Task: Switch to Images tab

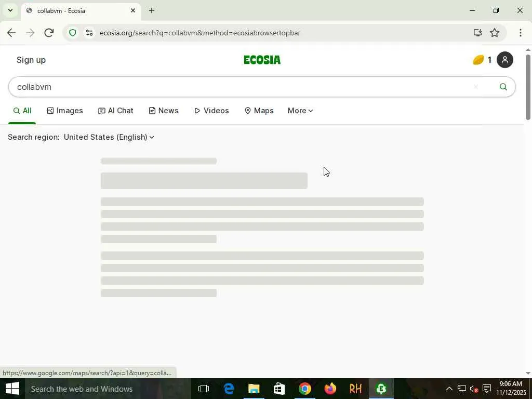Action: (x=65, y=111)
